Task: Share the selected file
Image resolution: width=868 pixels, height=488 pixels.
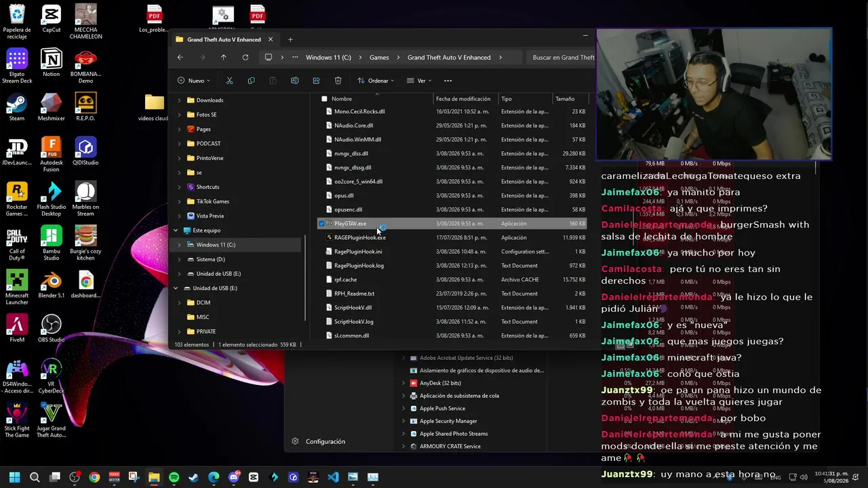Action: pos(316,81)
